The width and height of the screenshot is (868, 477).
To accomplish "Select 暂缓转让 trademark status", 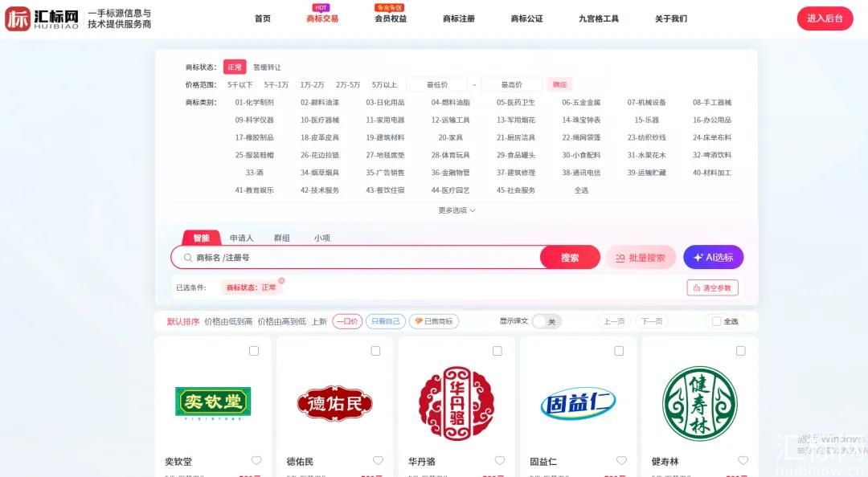I will [268, 67].
